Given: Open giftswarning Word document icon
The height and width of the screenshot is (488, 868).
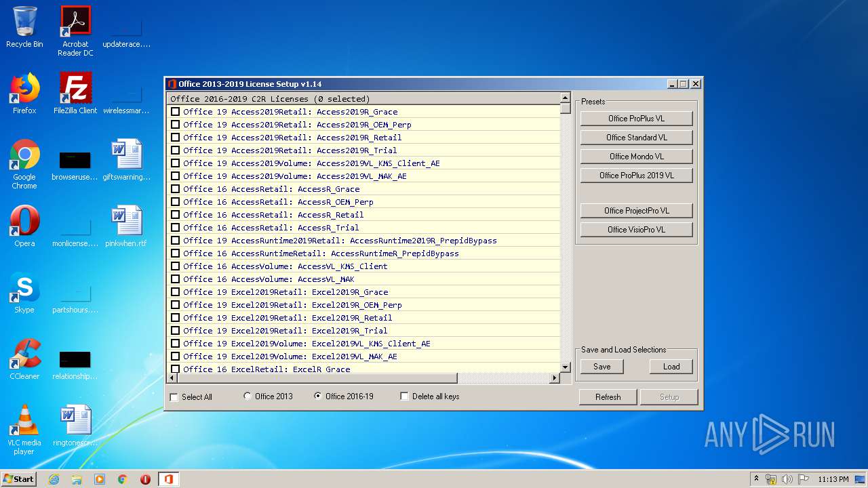Looking at the screenshot, I should pos(127,160).
